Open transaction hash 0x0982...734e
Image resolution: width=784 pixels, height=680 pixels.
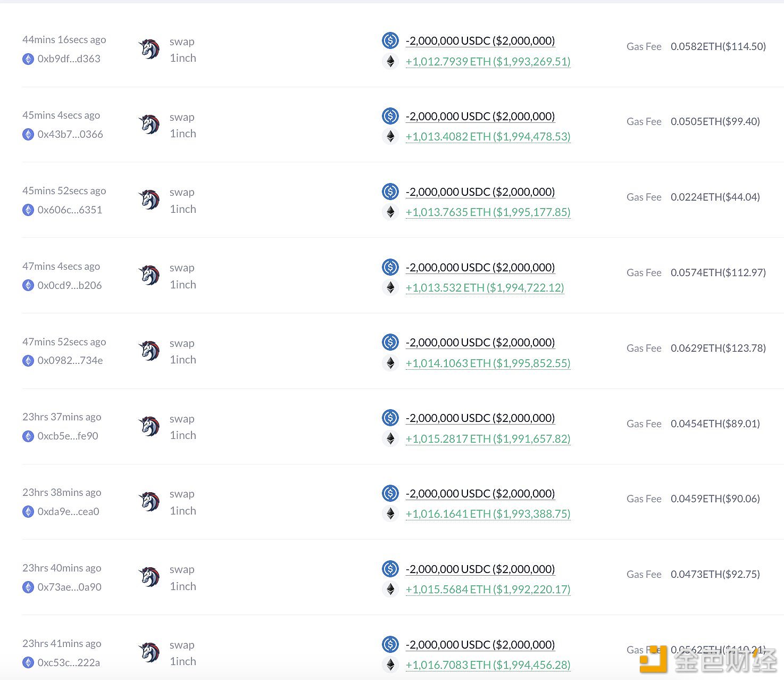pyautogui.click(x=70, y=361)
